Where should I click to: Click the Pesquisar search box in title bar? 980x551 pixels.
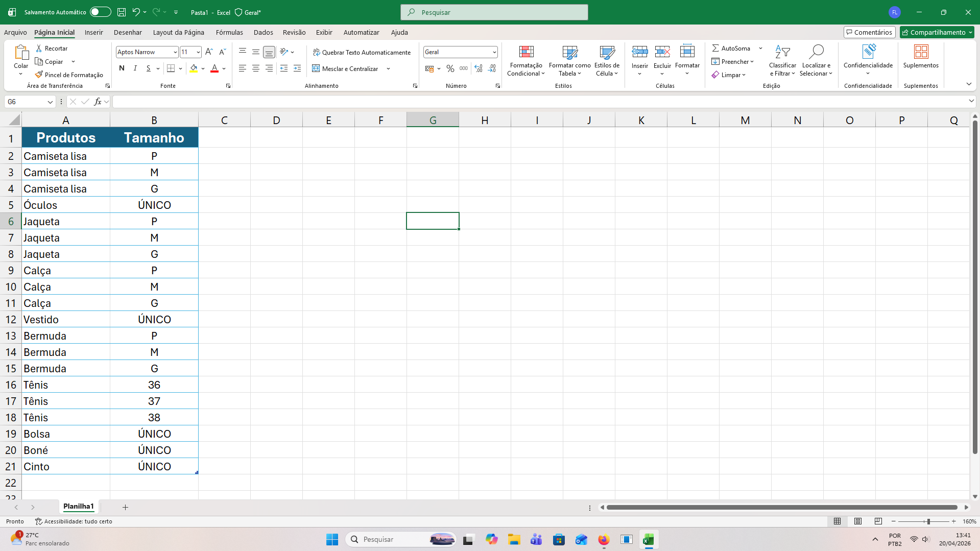click(494, 12)
